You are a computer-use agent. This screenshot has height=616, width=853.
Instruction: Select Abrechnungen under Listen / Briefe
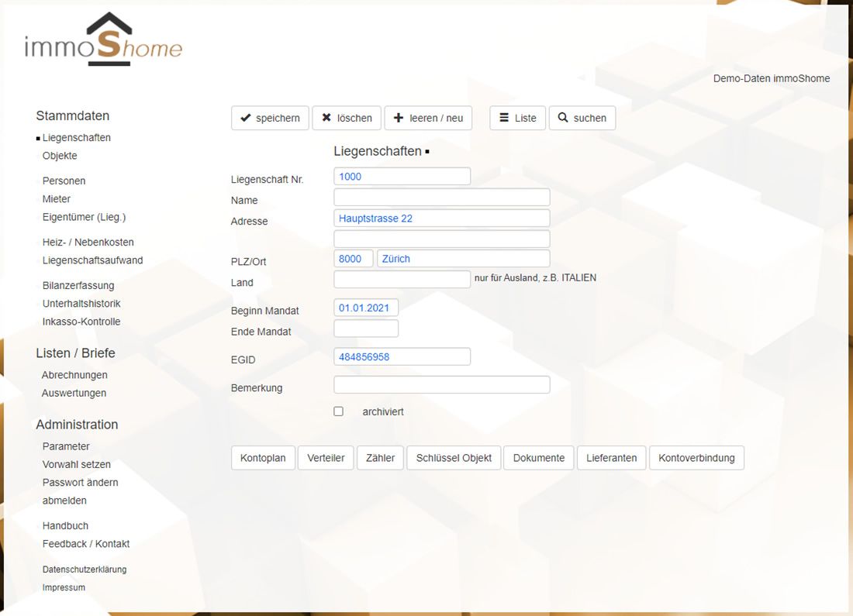pyautogui.click(x=74, y=375)
